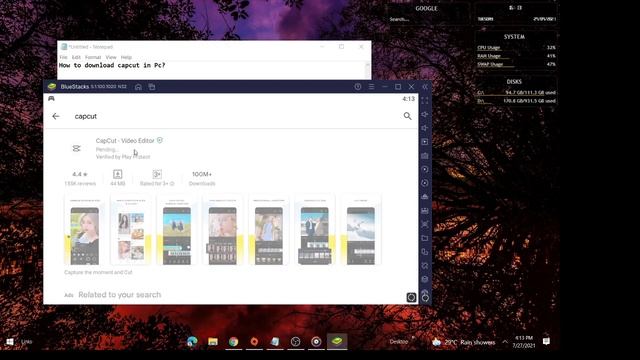Open the weather widget showing Rain showers
The width and height of the screenshot is (640, 360).
pyautogui.click(x=464, y=342)
